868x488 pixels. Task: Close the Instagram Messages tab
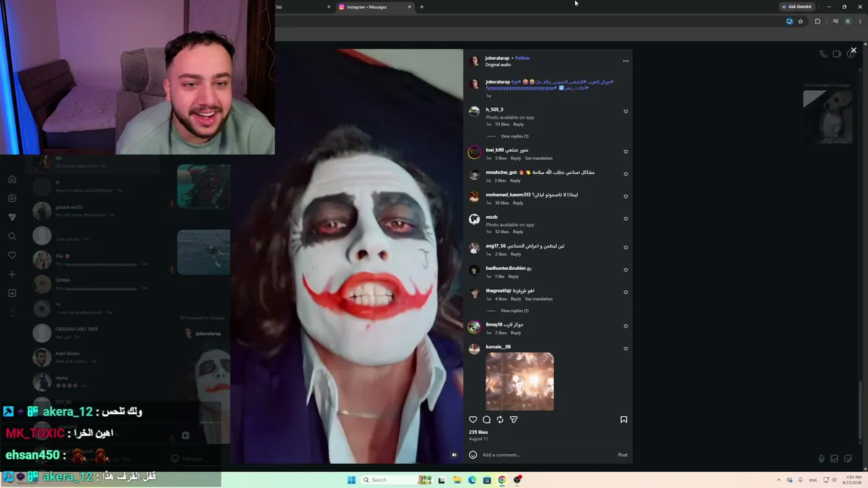click(x=410, y=7)
